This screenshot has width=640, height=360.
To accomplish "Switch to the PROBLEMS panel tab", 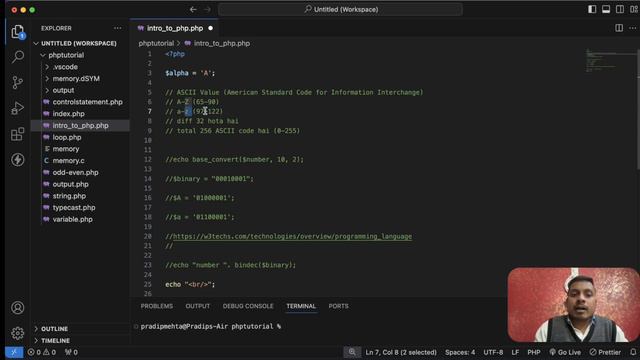I will tap(157, 306).
